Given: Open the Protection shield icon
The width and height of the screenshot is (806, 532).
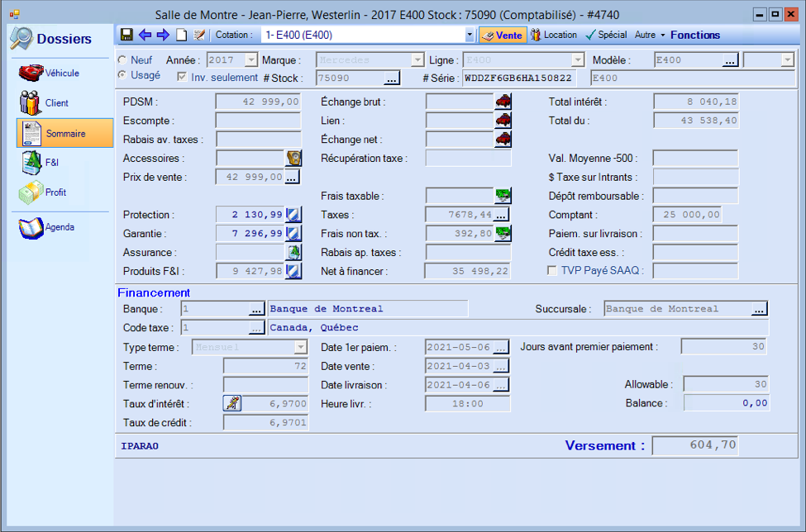Looking at the screenshot, I should click(x=293, y=215).
